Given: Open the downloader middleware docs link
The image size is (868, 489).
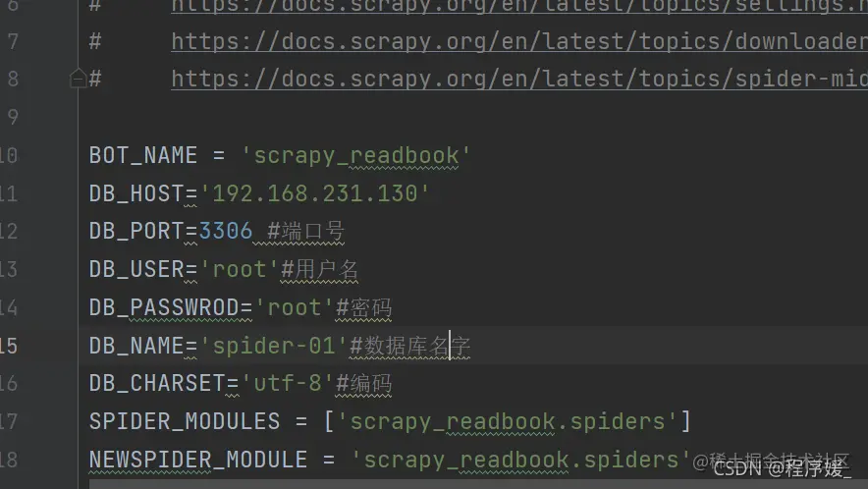Looking at the screenshot, I should (x=519, y=41).
